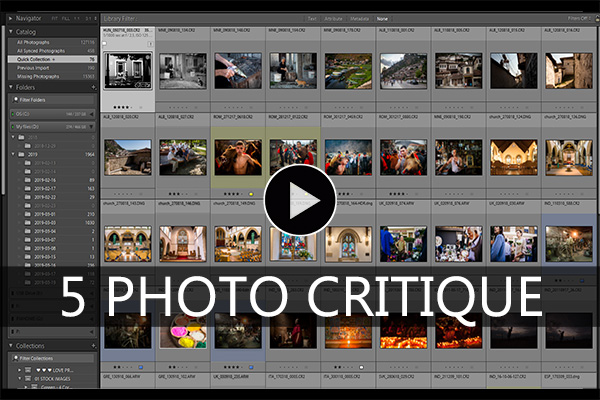
Task: Collapse the Navigator panel
Action: pyautogui.click(x=8, y=18)
